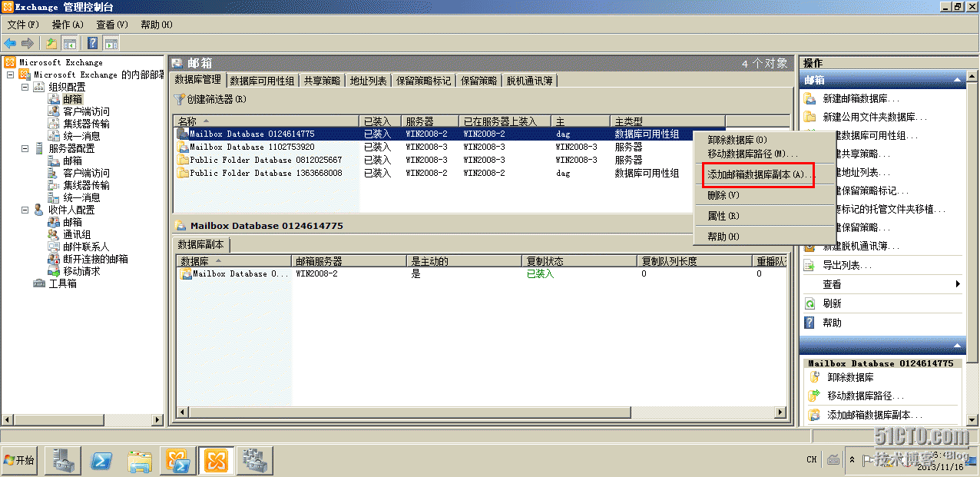980x477 pixels.
Task: Select 客户端访问 under 服务器配置
Action: point(86,173)
